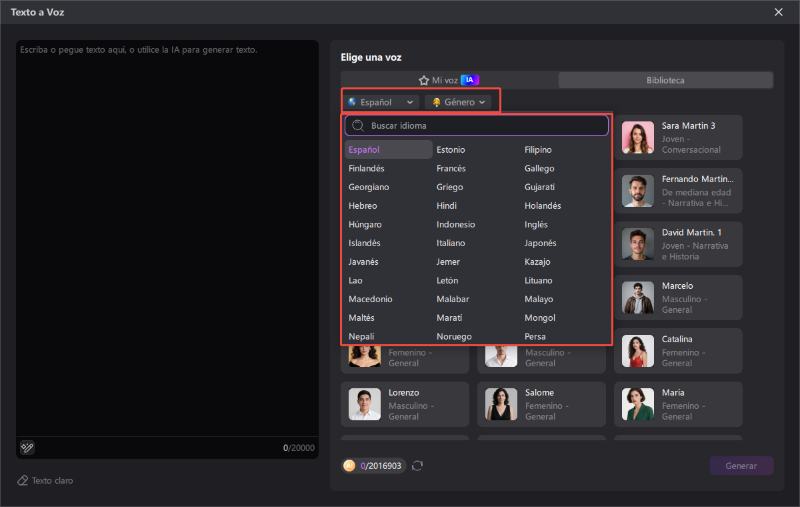The image size is (800, 507).
Task: Pick Kazajo language
Action: point(537,262)
